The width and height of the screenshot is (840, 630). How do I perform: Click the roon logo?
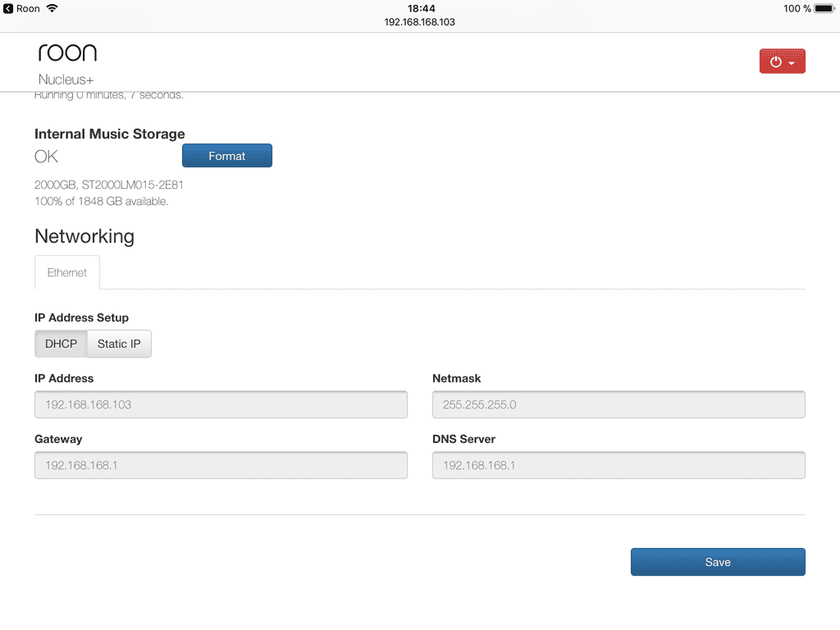coord(67,52)
